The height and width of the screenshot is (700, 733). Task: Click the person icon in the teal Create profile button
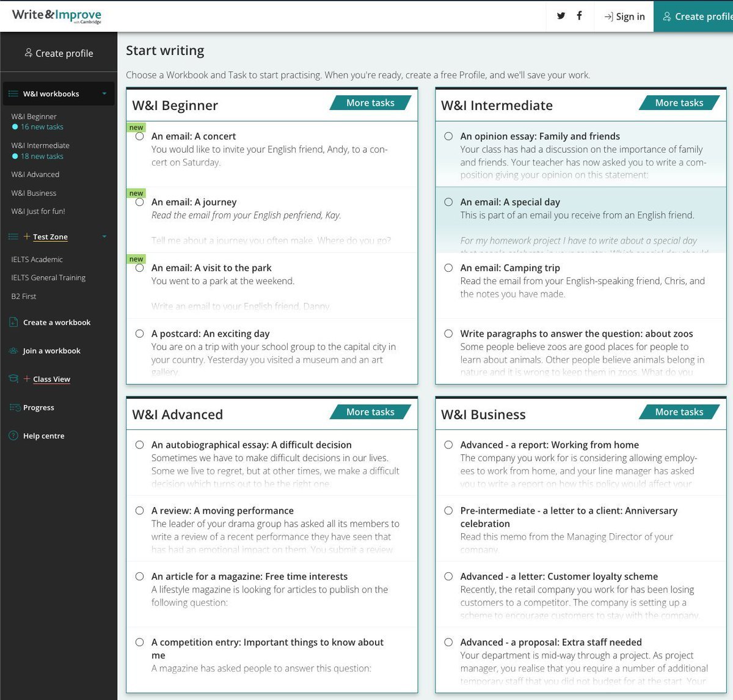click(667, 16)
